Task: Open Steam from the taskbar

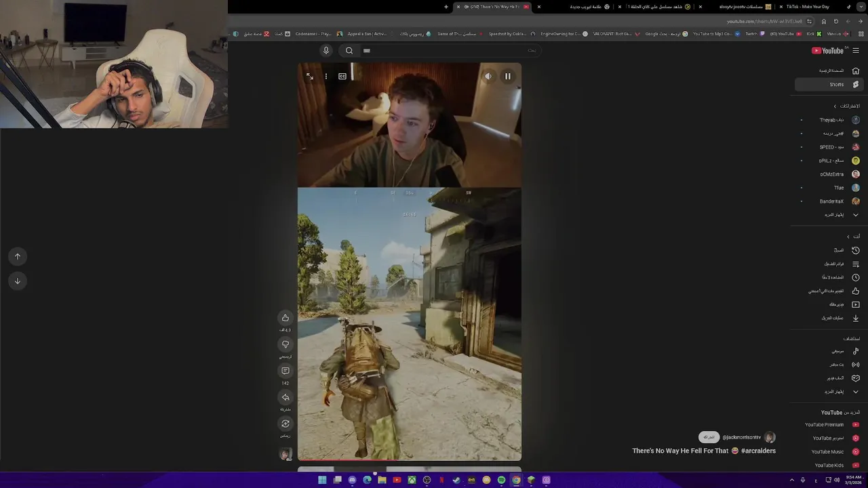Action: (456, 480)
